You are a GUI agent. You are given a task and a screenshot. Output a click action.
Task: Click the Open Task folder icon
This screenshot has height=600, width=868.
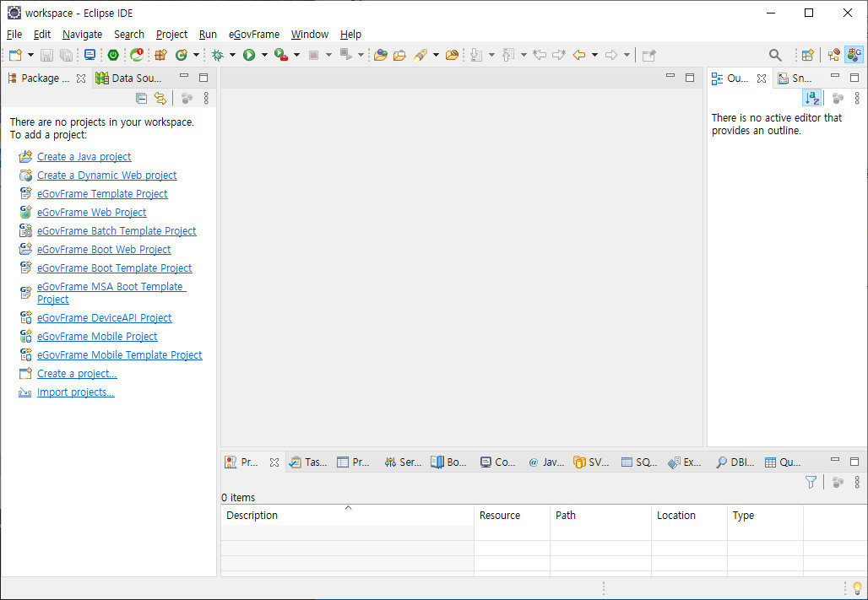[399, 55]
